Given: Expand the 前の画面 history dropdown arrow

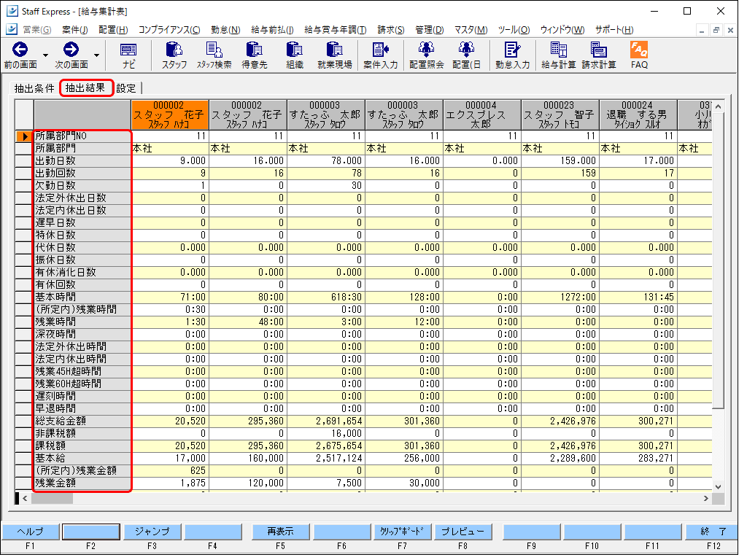Looking at the screenshot, I should pos(46,55).
